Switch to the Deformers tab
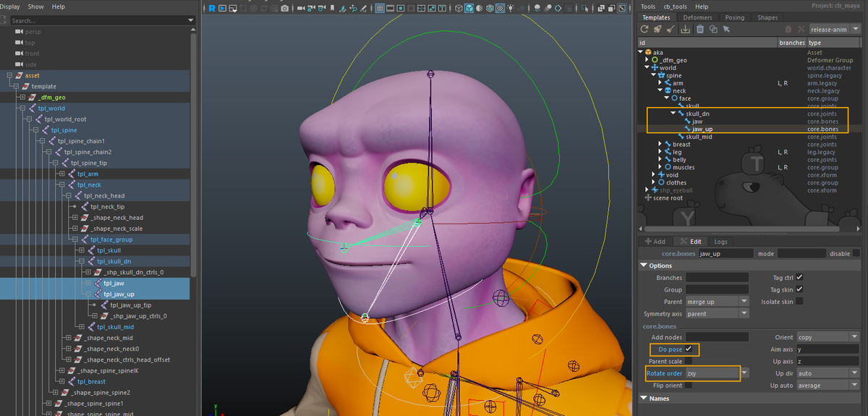 coord(697,17)
